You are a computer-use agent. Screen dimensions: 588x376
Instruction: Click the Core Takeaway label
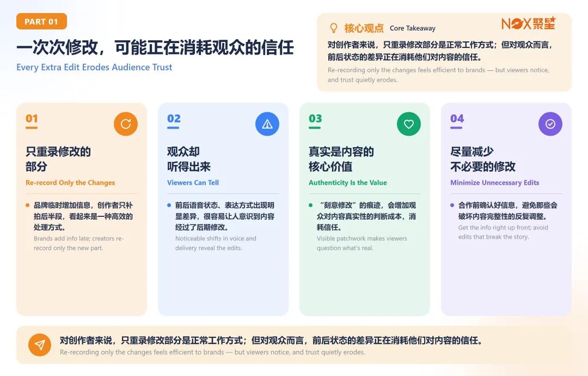413,28
